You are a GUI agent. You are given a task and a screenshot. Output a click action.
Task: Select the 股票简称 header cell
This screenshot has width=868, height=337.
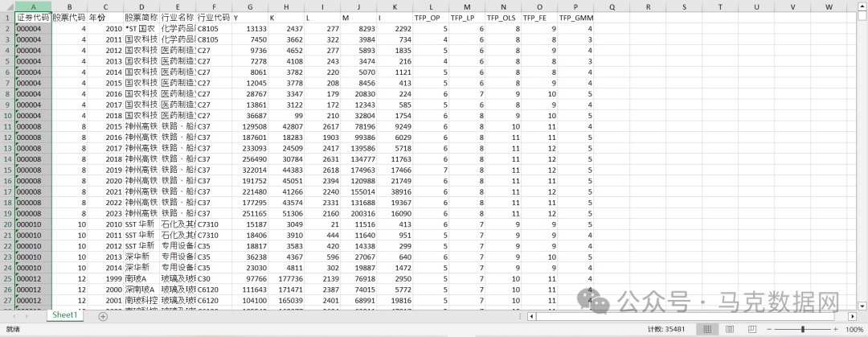click(x=141, y=18)
